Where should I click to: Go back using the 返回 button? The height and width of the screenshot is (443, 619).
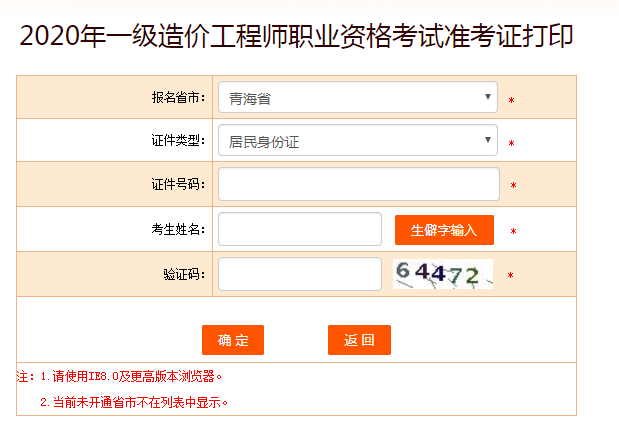(x=359, y=340)
